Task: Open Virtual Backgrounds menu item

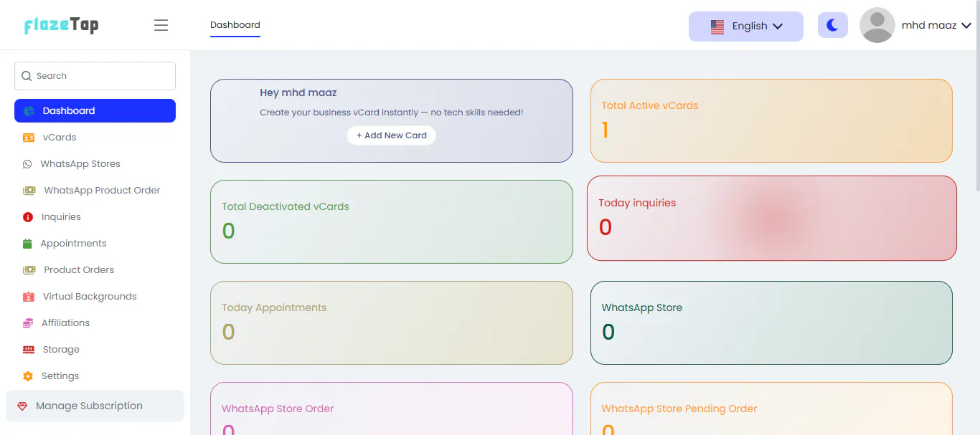Action: click(95, 297)
